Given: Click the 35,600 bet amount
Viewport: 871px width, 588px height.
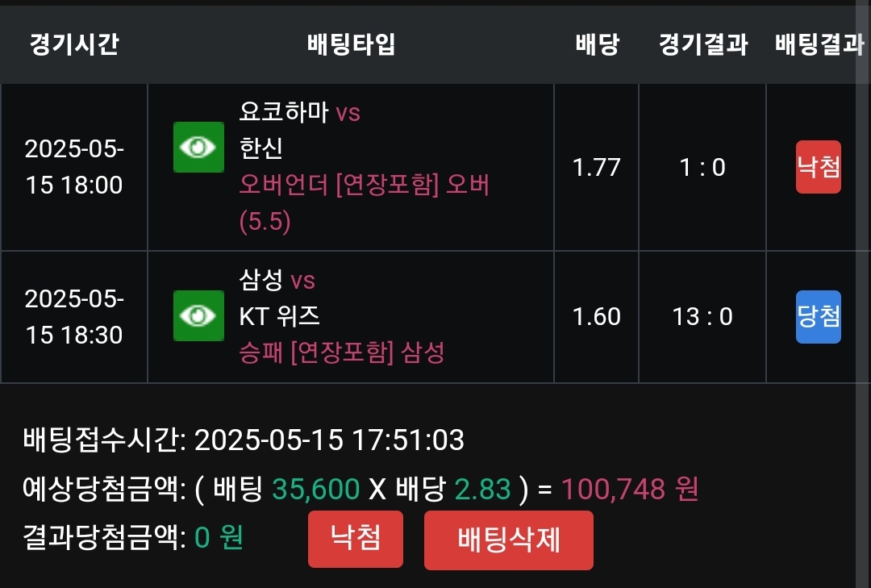Looking at the screenshot, I should [x=316, y=489].
